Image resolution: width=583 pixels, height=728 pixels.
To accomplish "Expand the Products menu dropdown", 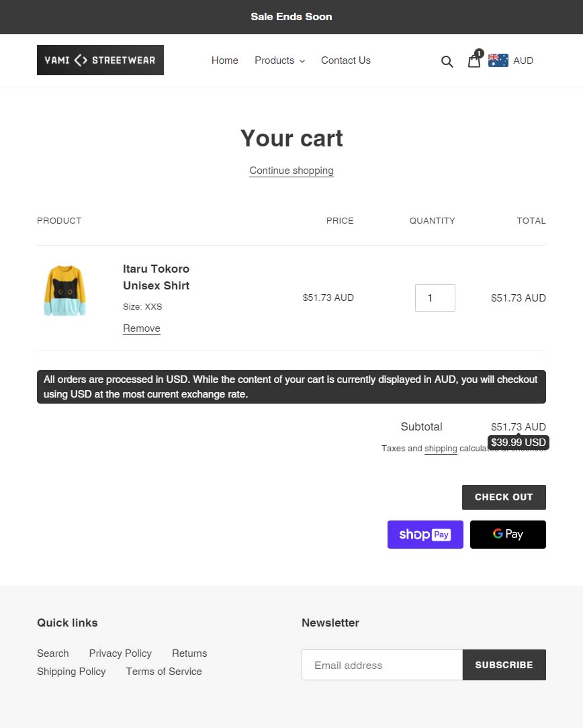I will pos(279,60).
